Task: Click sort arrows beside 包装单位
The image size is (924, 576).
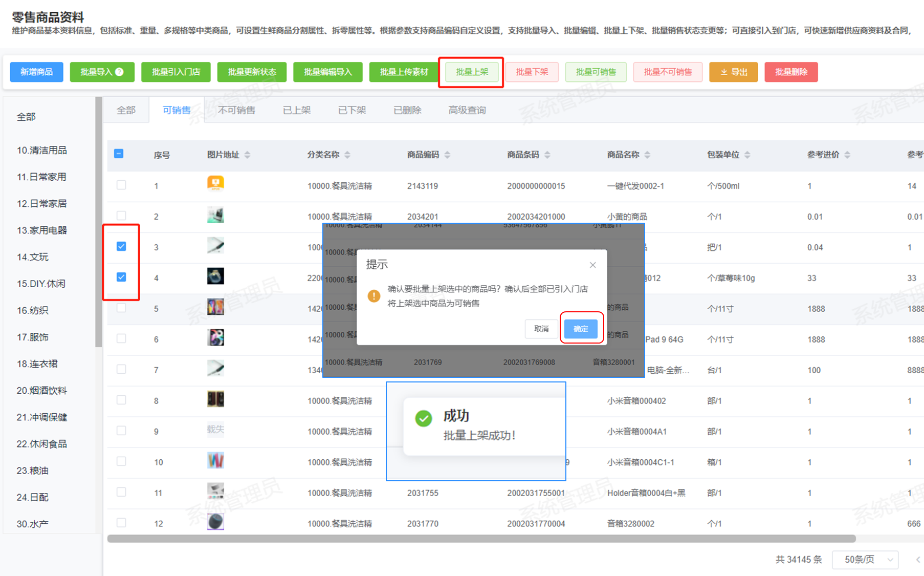Action: click(747, 155)
